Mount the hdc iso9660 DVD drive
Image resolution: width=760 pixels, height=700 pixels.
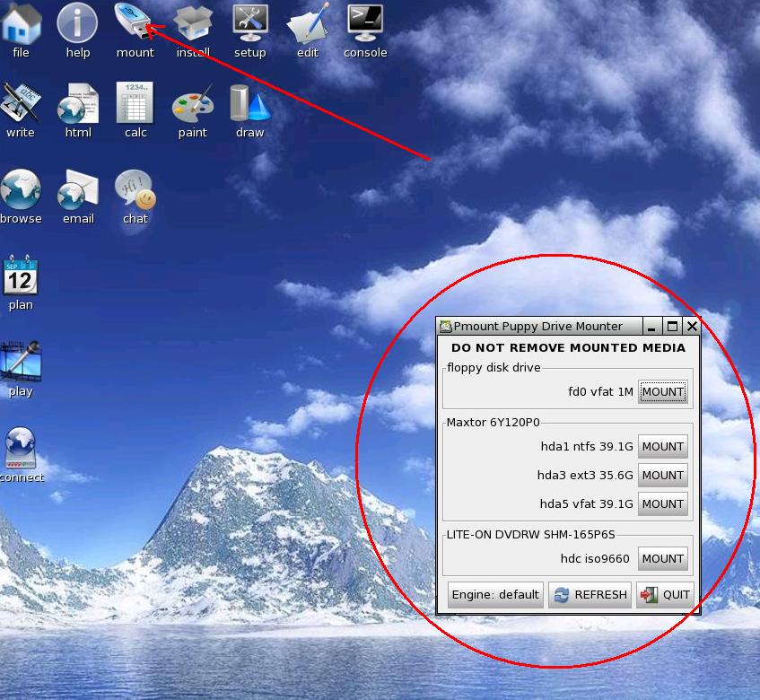(x=662, y=558)
